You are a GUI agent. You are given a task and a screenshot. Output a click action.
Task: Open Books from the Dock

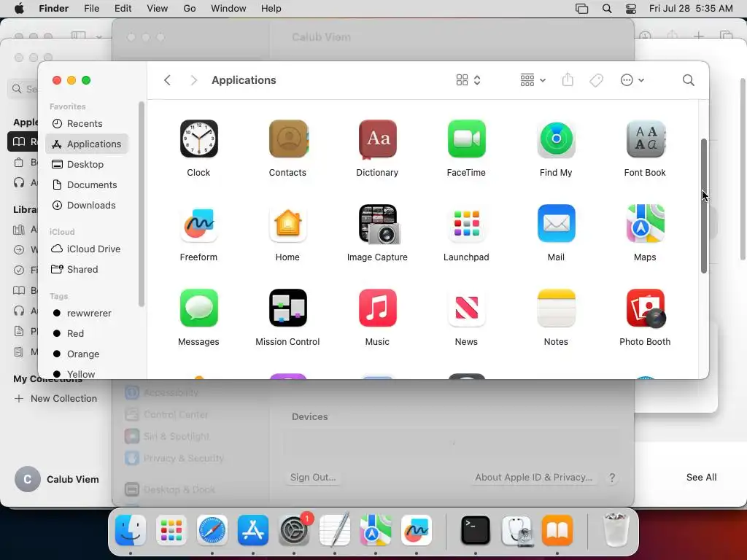point(557,530)
